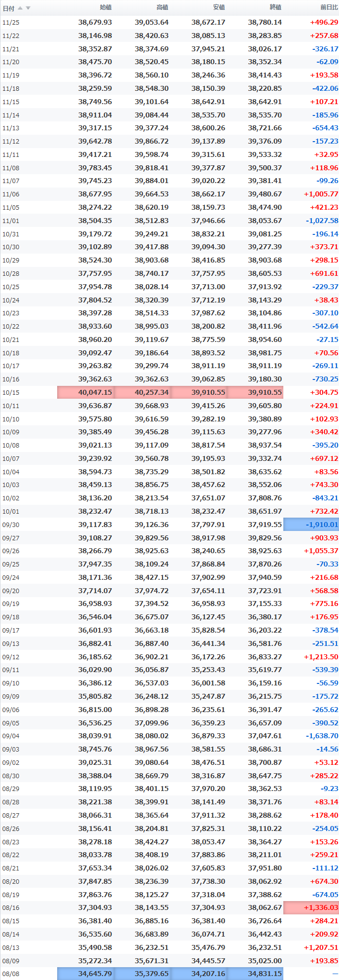Select high value 39,417.88 on 10/30
This screenshot has width=339, height=980.
coord(152,247)
